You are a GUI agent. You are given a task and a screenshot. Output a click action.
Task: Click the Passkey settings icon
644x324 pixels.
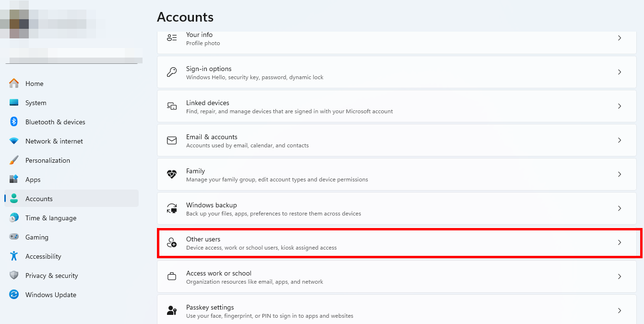pyautogui.click(x=172, y=311)
